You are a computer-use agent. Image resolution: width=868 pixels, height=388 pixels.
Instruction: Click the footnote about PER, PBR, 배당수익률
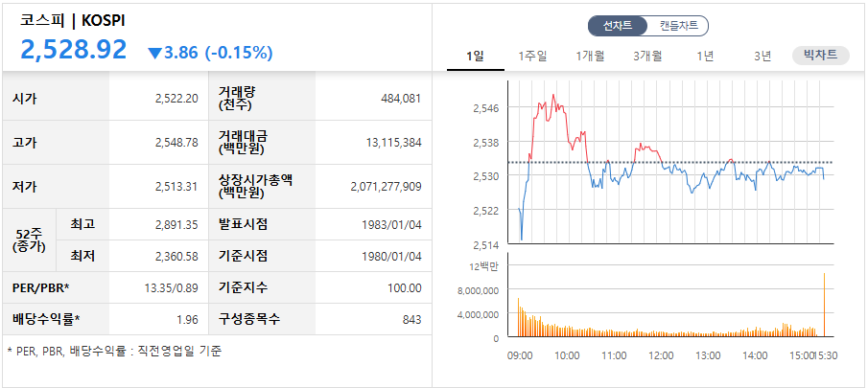[114, 351]
